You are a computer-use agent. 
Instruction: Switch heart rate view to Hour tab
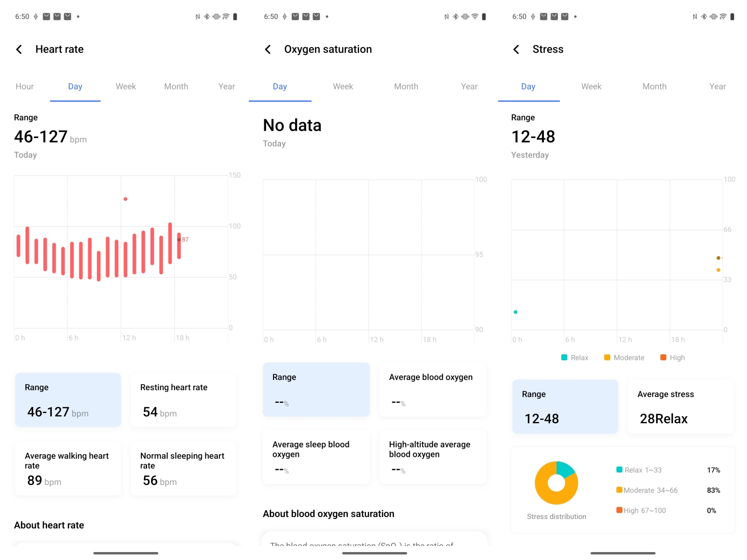(x=25, y=86)
